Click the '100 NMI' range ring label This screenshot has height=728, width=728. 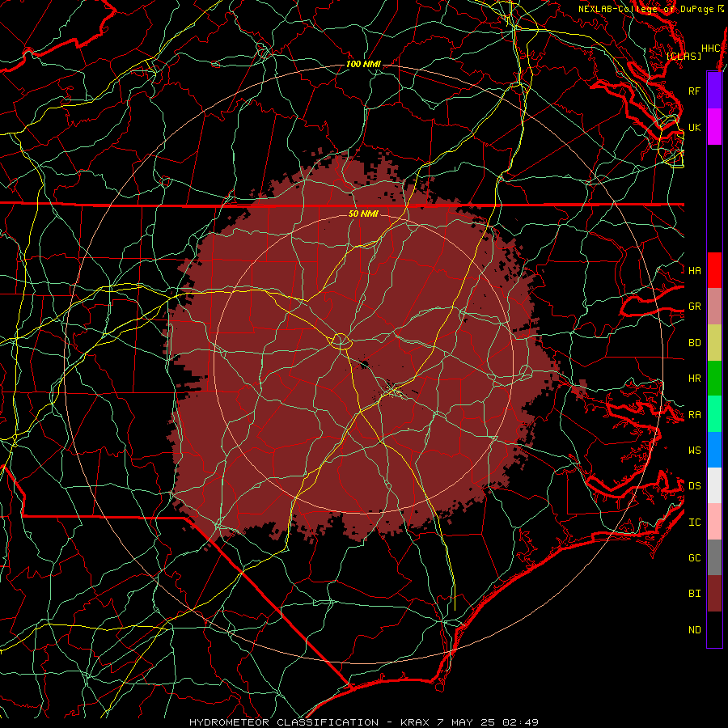[363, 64]
